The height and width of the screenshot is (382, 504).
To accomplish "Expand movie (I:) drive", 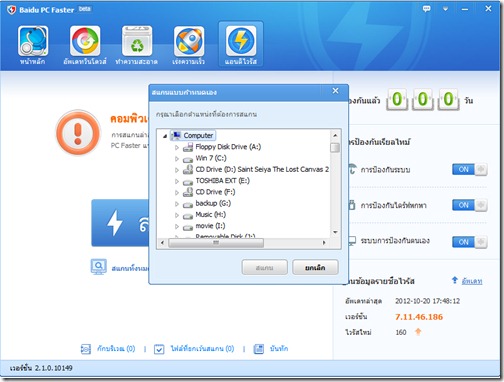I will click(x=177, y=227).
